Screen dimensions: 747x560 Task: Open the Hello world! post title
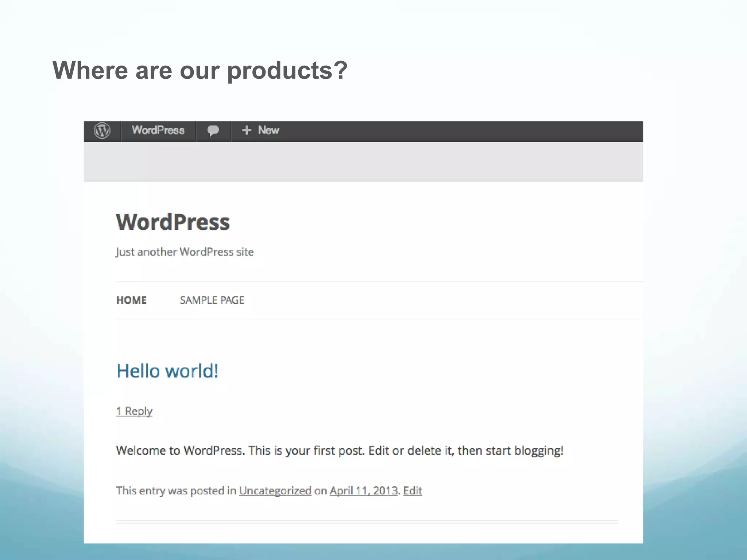[167, 371]
